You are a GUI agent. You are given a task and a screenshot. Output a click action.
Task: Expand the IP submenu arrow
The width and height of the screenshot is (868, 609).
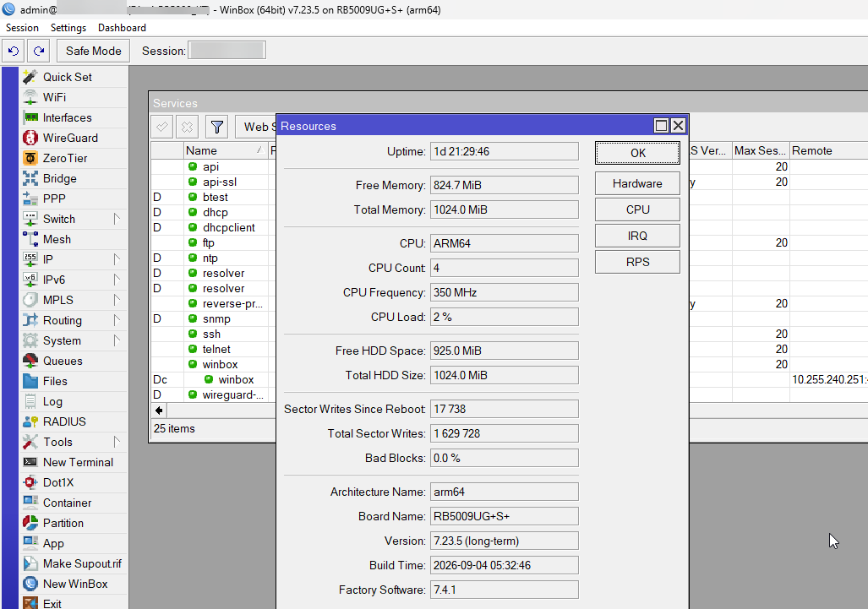tap(117, 258)
